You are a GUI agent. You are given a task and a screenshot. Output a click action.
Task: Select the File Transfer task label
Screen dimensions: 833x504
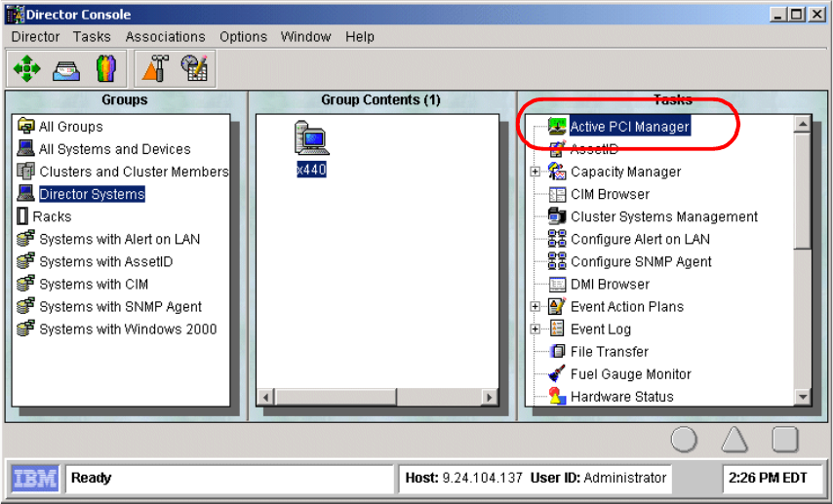(x=610, y=352)
